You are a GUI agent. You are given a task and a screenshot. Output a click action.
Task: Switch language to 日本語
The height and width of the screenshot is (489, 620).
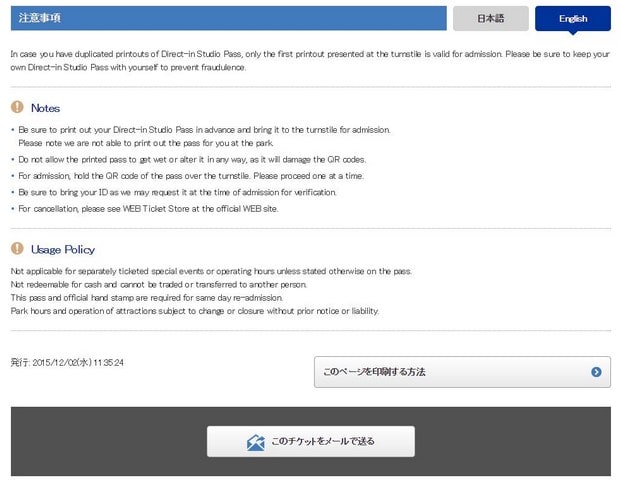pos(490,18)
